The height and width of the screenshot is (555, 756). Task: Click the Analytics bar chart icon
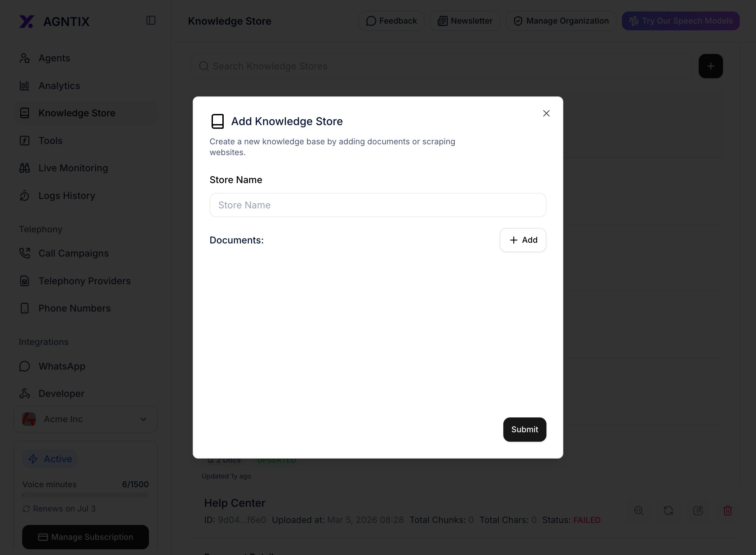25,86
